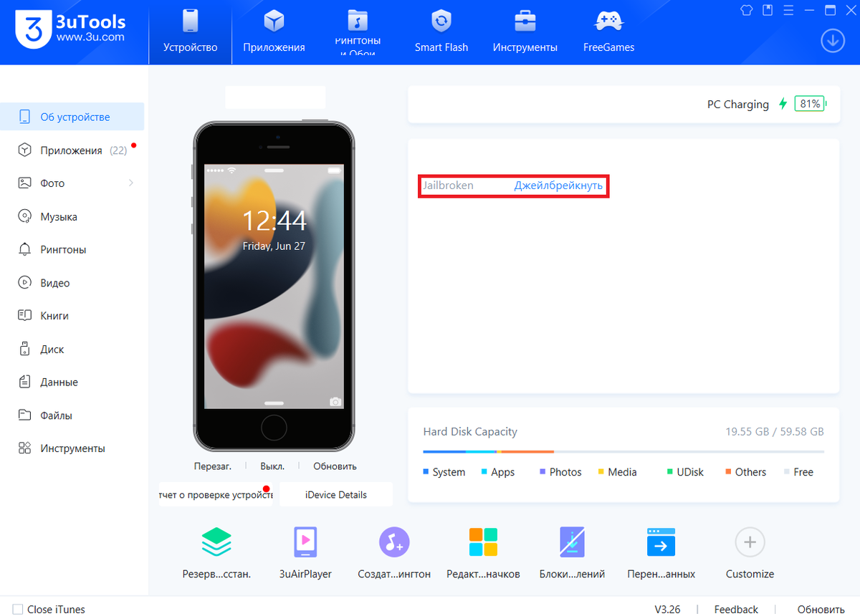Select Диск in sidebar

tap(72, 350)
